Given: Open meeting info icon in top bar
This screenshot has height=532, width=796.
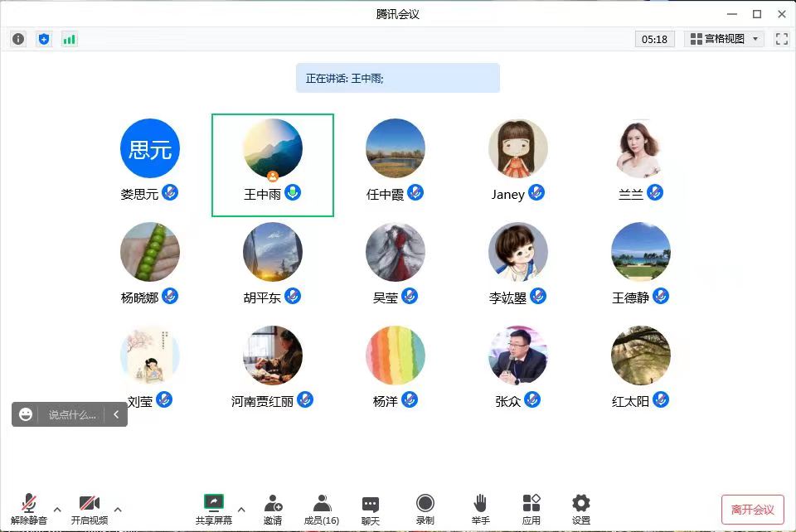Looking at the screenshot, I should pos(18,39).
